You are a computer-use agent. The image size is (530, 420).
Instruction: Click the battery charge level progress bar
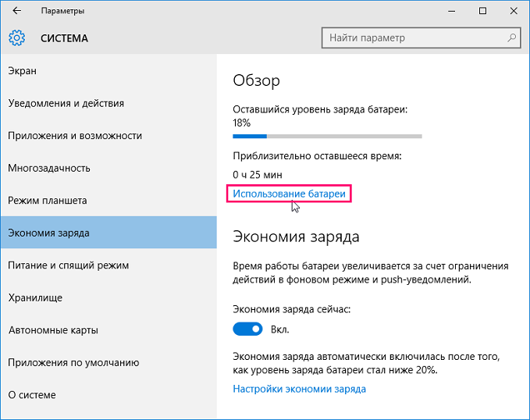click(327, 137)
